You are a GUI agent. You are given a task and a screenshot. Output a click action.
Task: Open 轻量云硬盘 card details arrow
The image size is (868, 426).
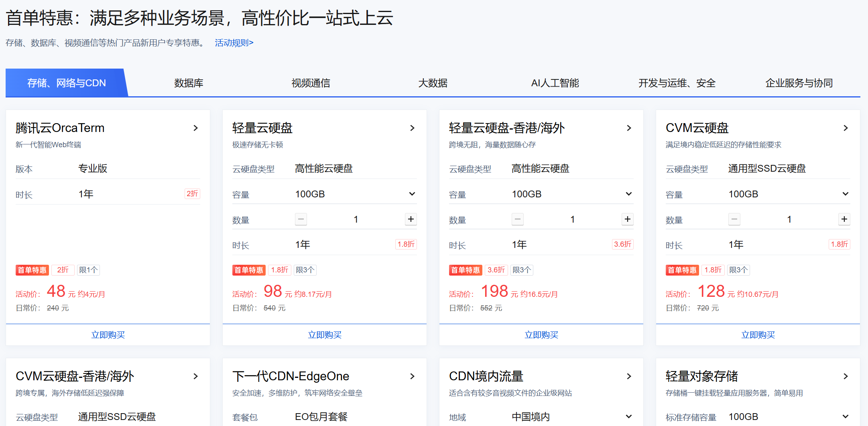coord(413,128)
